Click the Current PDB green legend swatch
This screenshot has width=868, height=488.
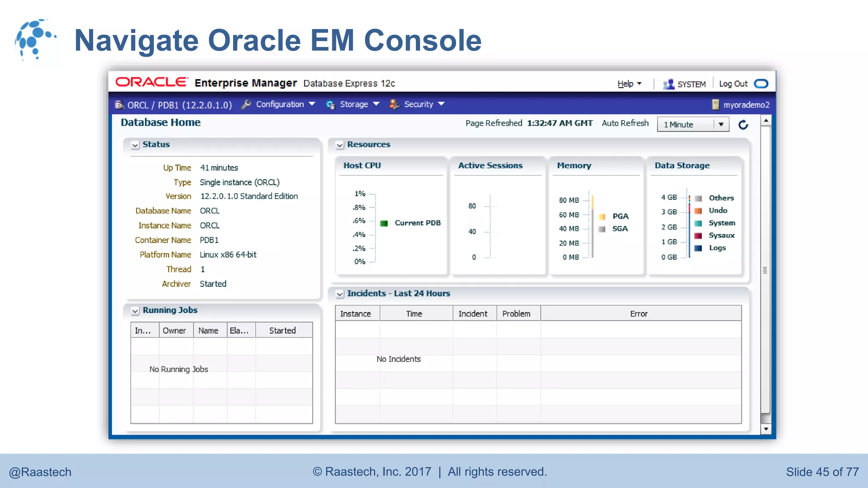coord(384,224)
